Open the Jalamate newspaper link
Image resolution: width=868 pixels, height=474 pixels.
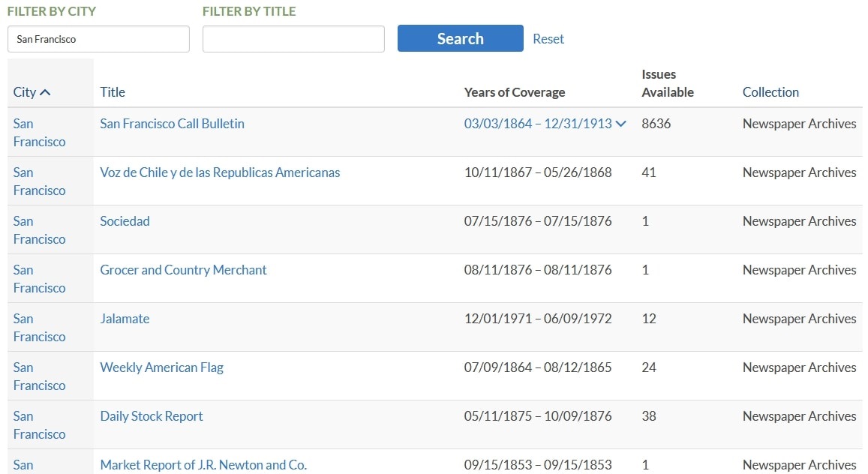125,319
